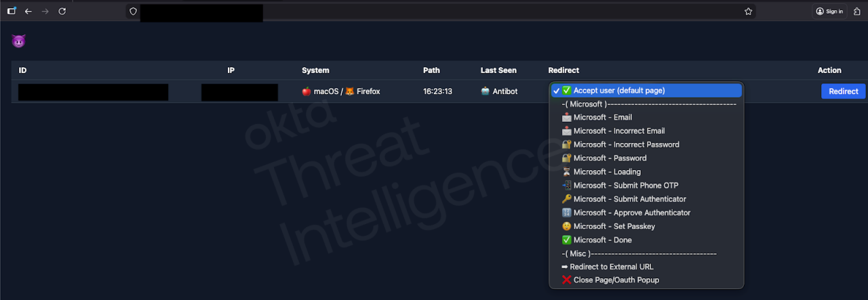Choose Redirect to External URL

[x=611, y=267]
